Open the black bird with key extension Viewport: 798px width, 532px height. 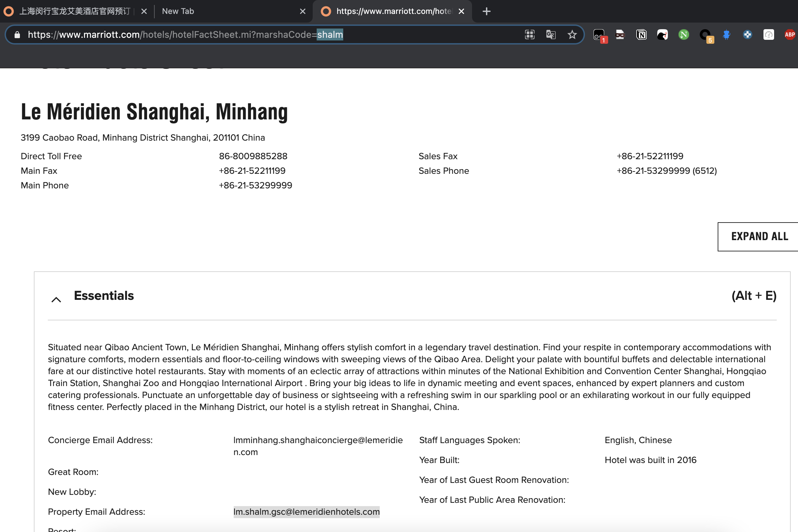662,34
